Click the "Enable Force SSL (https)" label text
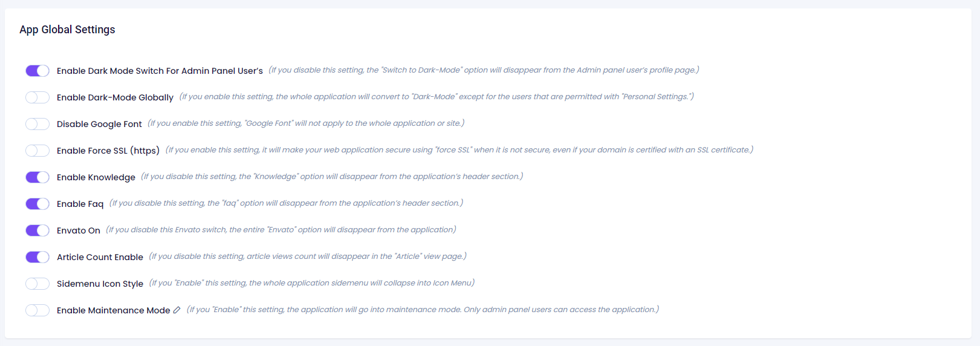The image size is (980, 346). [108, 151]
